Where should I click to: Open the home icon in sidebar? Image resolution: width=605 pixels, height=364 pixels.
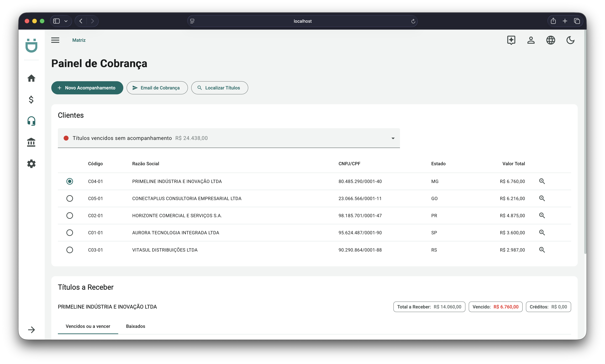[31, 78]
